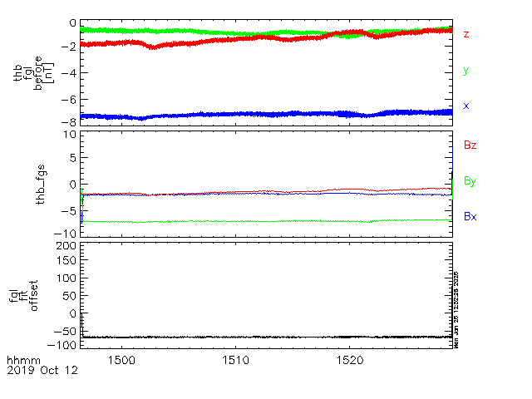The height and width of the screenshot is (399, 532).
Task: Click the blue x trace in top panel
Action: [x=266, y=115]
